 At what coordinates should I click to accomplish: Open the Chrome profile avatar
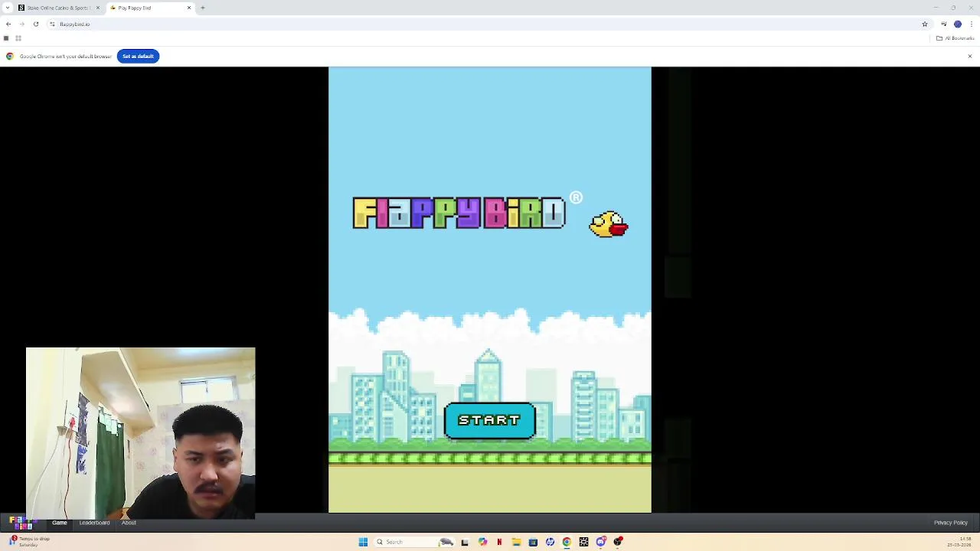click(957, 24)
